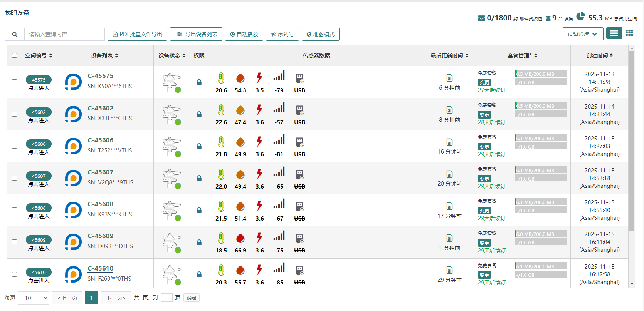Go to pagination page 1
Image resolution: width=644 pixels, height=311 pixels.
point(91,298)
